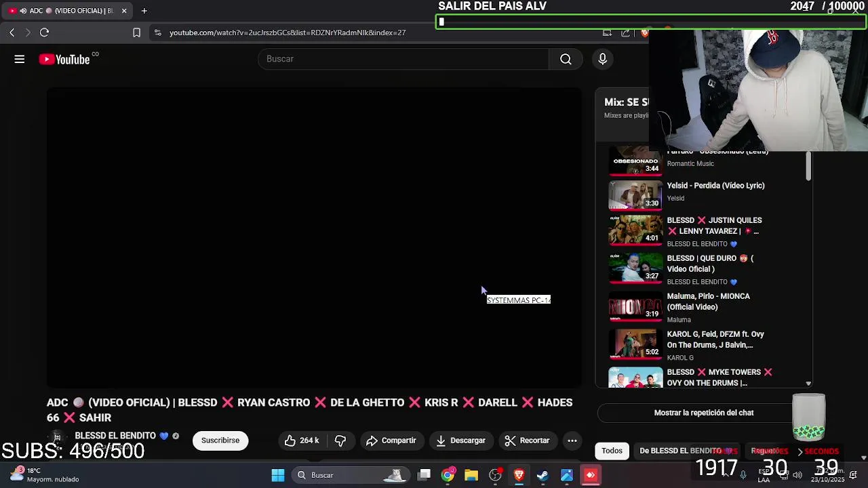The height and width of the screenshot is (488, 868).
Task: Select the De BLESSD EL BENDITO chip
Action: click(x=686, y=451)
